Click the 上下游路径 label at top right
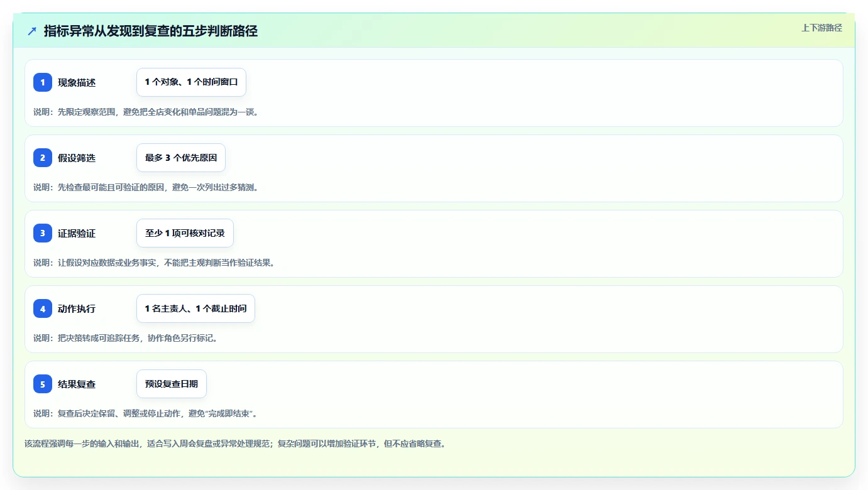868x490 pixels. (821, 28)
